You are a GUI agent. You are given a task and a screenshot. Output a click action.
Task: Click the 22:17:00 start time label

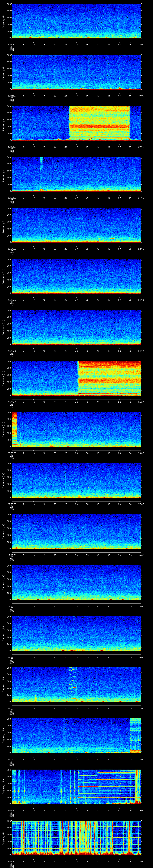(12, 44)
